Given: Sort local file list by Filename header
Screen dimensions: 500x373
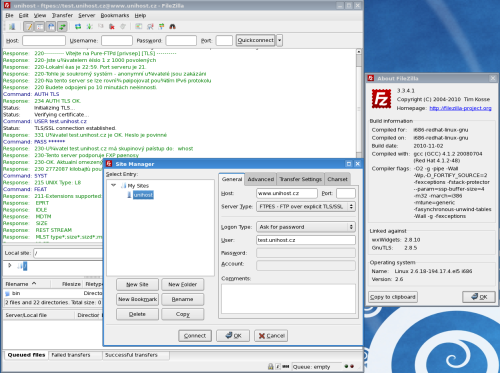Looking at the screenshot, I should [27, 284].
